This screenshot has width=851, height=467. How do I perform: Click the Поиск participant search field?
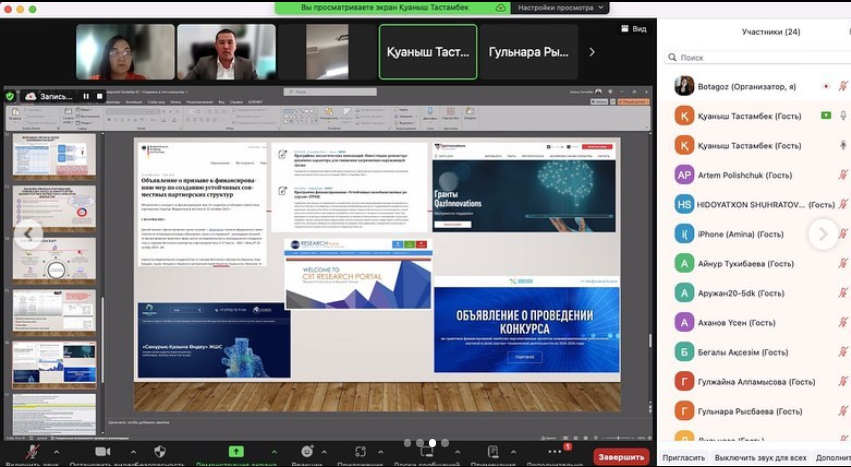[x=755, y=58]
